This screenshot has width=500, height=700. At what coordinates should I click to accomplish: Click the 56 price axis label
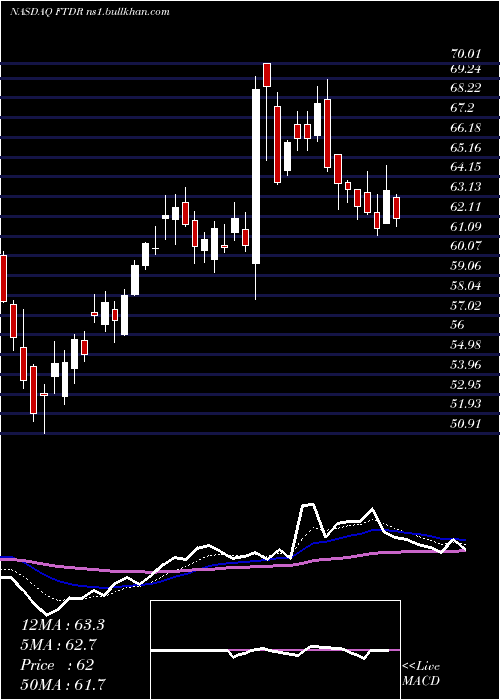click(458, 325)
